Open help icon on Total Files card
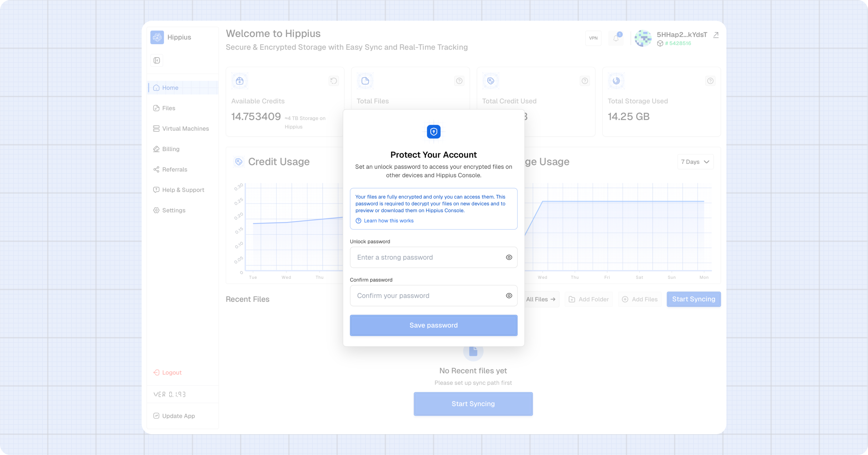The height and width of the screenshot is (455, 868). [459, 81]
